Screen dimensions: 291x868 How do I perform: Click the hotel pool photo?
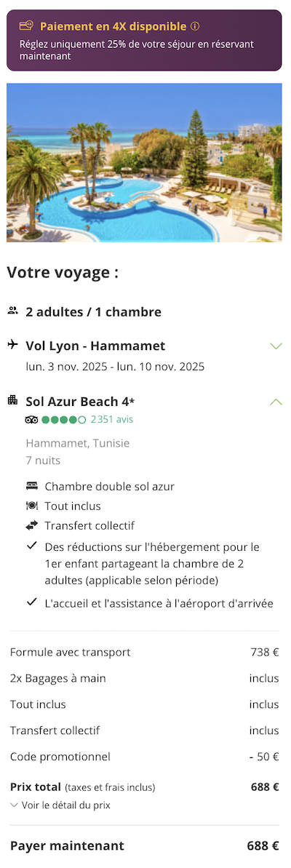pos(144,163)
